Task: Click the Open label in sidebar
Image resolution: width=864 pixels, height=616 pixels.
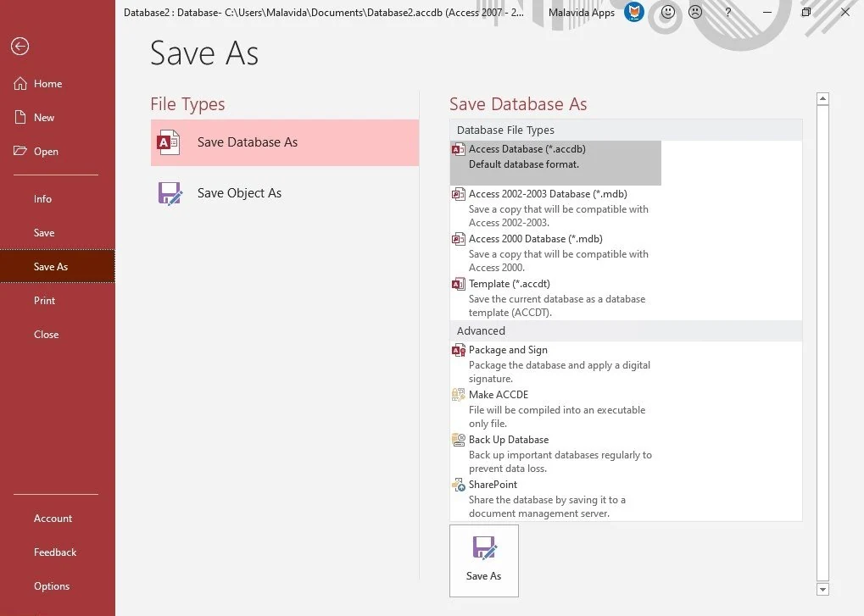Action: (x=46, y=152)
